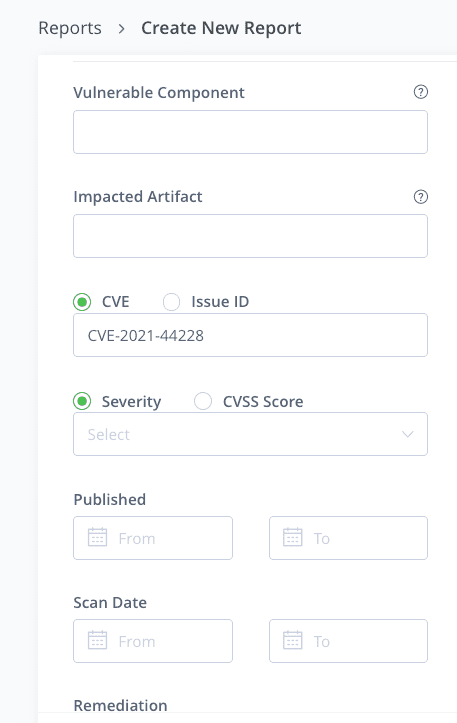This screenshot has width=457, height=723.
Task: Select the Severity radio button
Action: click(82, 401)
